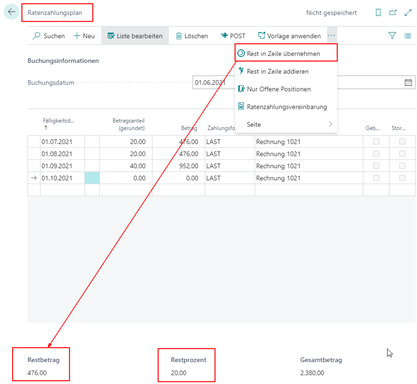Screen dimensions: 417x384
Task: Select Rest in Zeile addieren
Action: (x=286, y=71)
